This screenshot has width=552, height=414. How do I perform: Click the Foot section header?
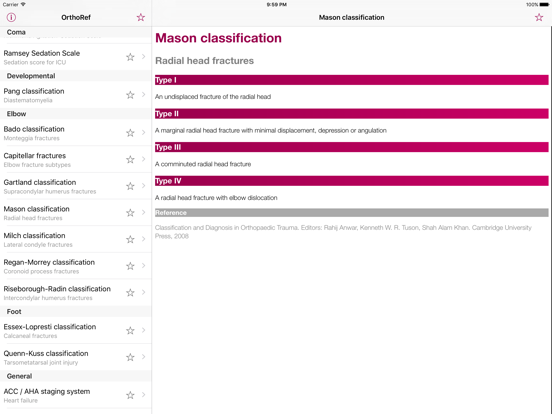click(x=76, y=312)
